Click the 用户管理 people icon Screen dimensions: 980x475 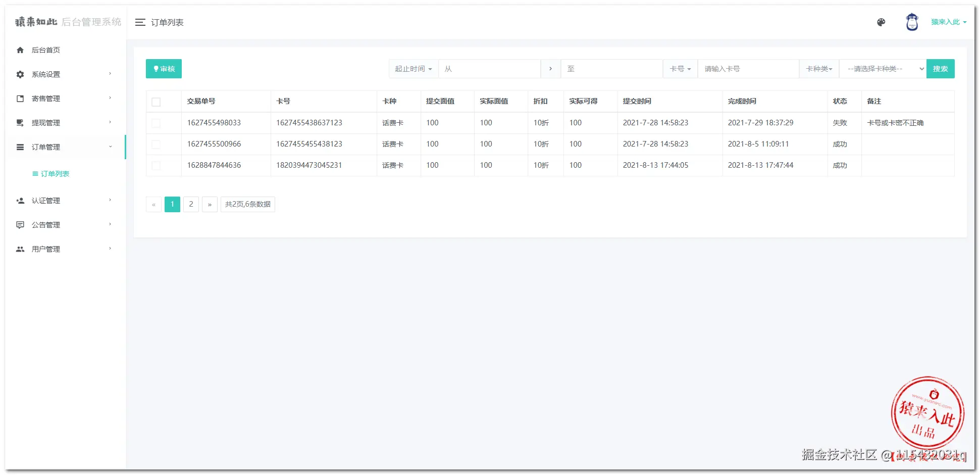pos(20,249)
